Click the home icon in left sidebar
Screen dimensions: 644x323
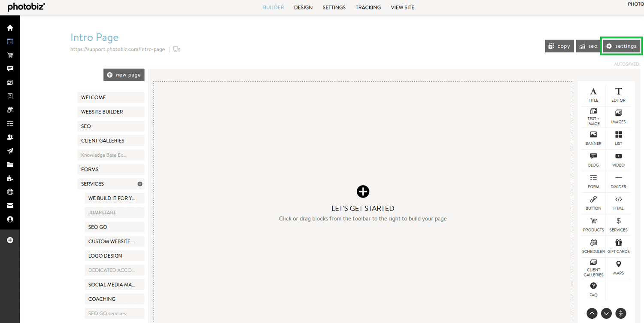(x=10, y=28)
